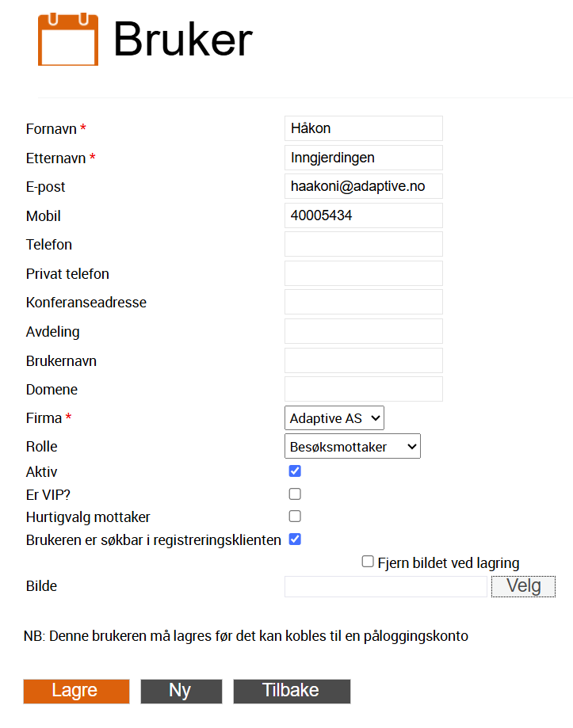Viewport: 573px width, 728px height.
Task: Select the Brukernavn text field
Action: click(x=364, y=360)
